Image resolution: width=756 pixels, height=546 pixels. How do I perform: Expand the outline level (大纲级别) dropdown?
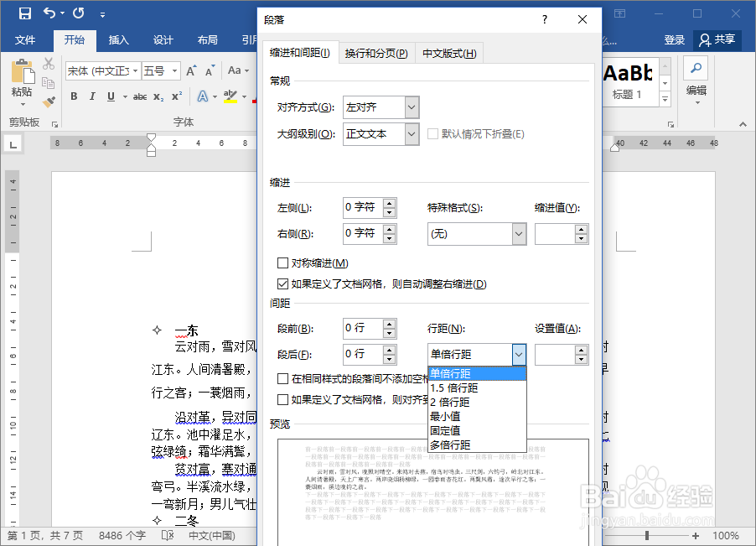[x=412, y=134]
